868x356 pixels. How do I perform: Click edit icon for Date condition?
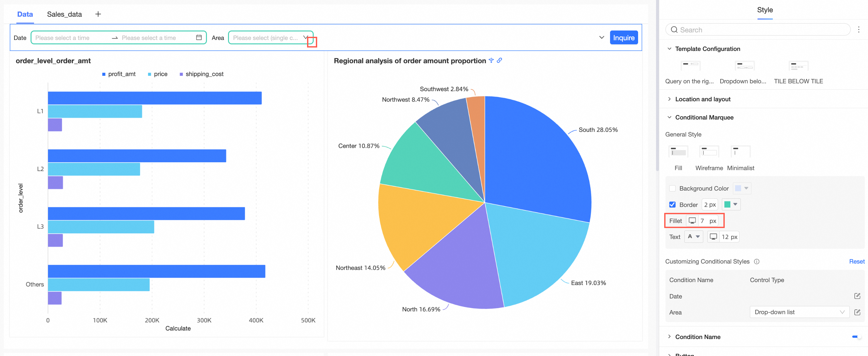tap(857, 296)
